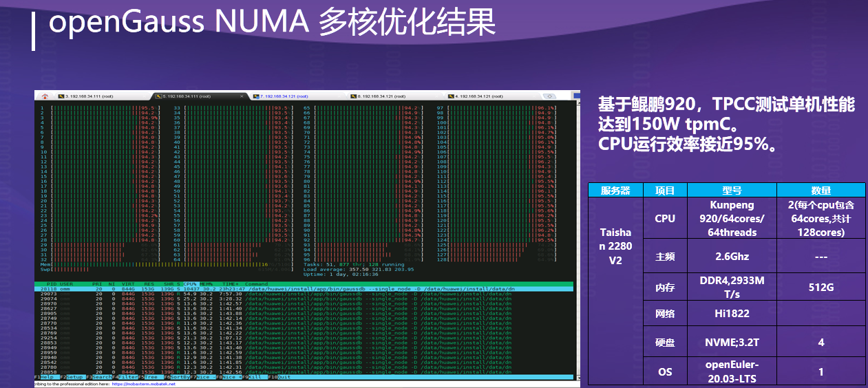Click the CPU row label cell
Screen dimensions: 868x388
pyautogui.click(x=665, y=219)
